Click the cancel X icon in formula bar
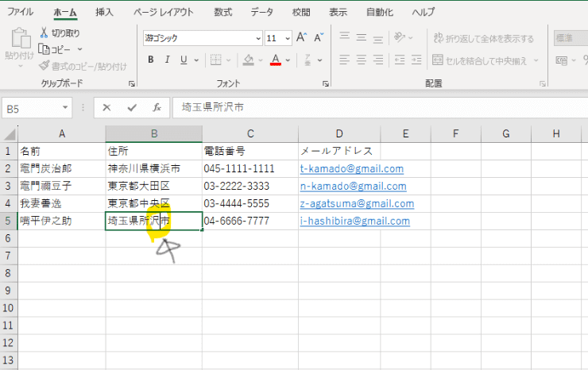Viewport: 588px width, 370px height. click(x=106, y=107)
